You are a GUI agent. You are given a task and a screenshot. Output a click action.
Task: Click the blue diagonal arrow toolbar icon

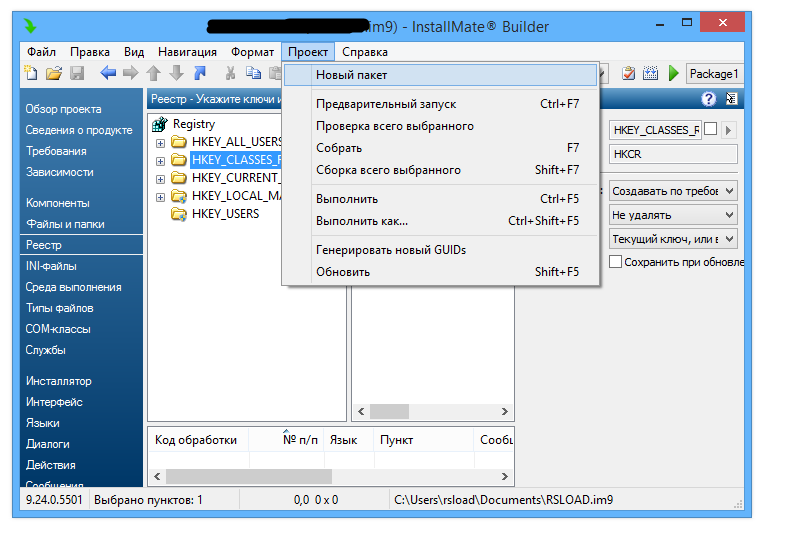[x=200, y=74]
